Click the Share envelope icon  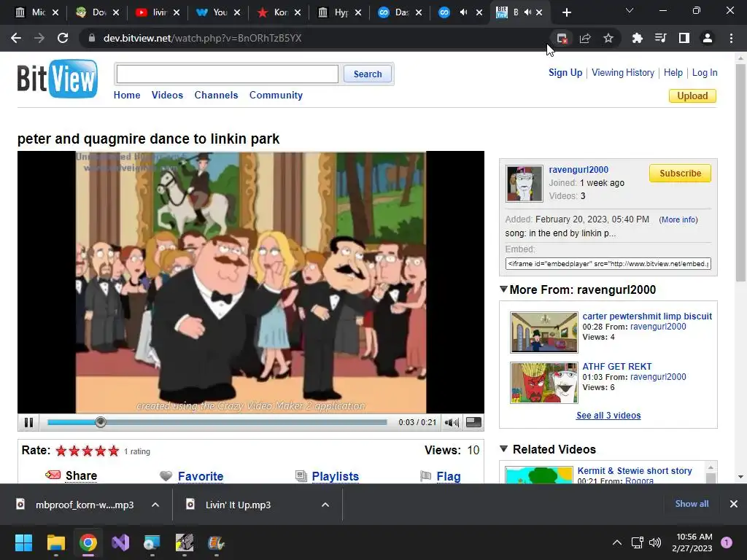click(x=53, y=475)
